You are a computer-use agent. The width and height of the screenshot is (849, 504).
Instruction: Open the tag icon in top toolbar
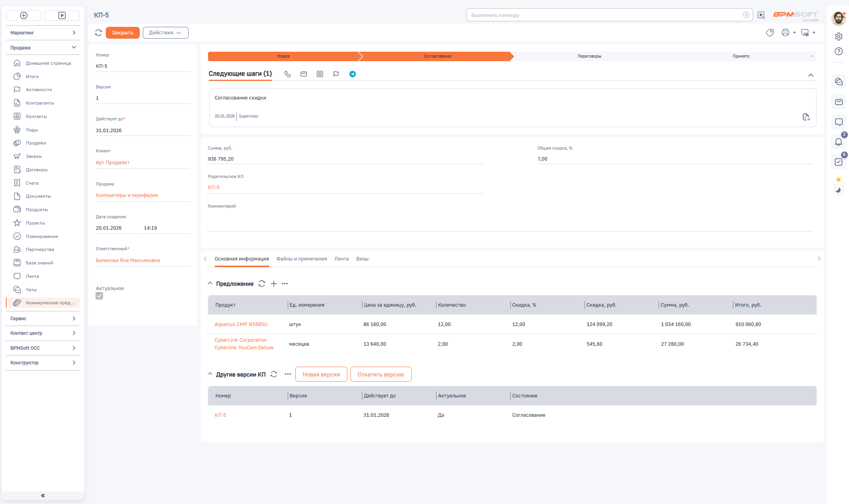coord(770,33)
